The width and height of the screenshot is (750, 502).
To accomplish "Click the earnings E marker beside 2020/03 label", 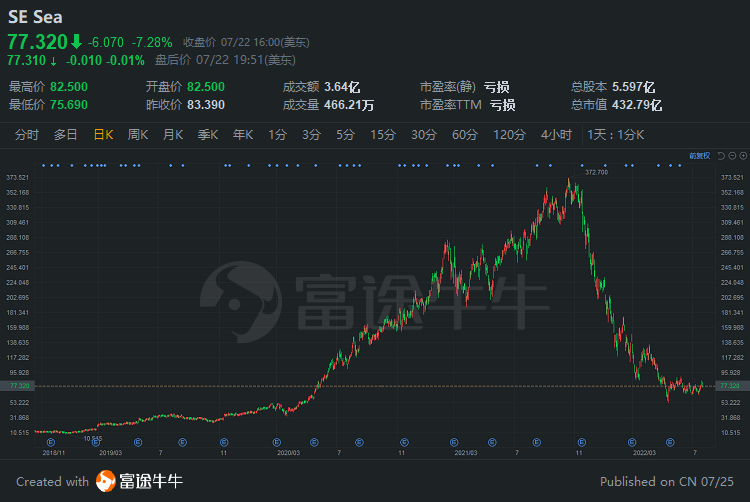I will (276, 442).
